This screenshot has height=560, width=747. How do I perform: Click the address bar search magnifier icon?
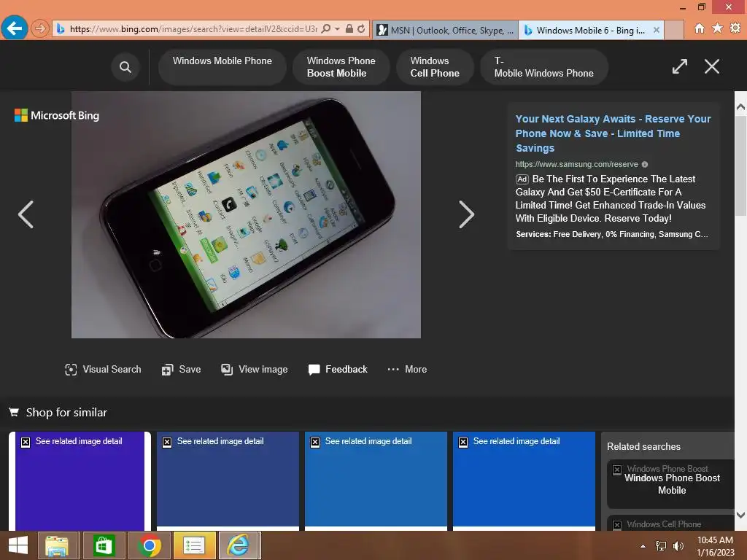click(326, 29)
